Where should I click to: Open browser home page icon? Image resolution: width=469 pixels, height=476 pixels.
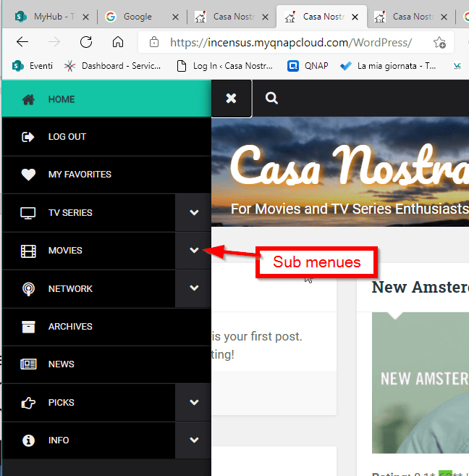pos(118,42)
